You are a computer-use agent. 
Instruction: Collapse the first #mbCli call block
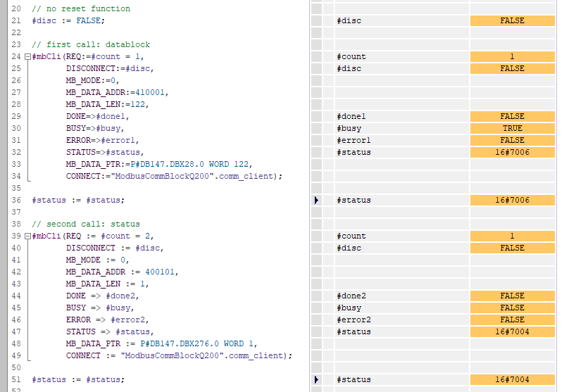point(27,56)
